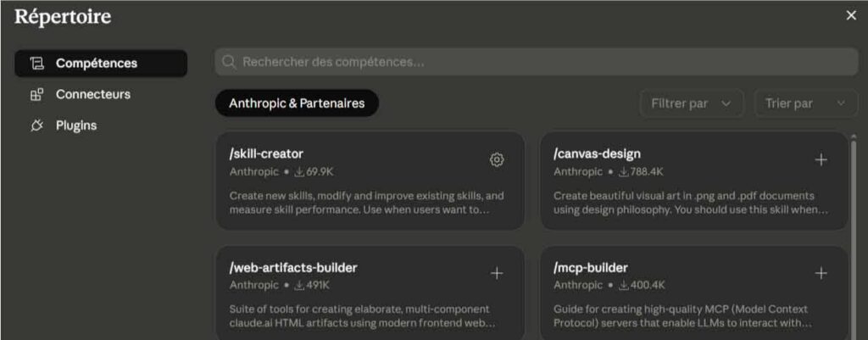
Task: Focus the Rechercher des compétences field
Action: (537, 62)
